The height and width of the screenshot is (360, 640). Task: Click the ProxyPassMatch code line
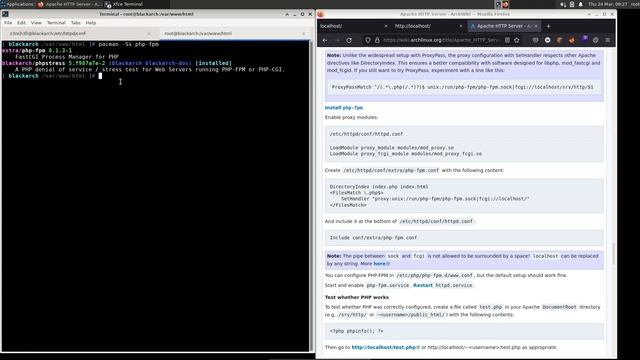[462, 87]
